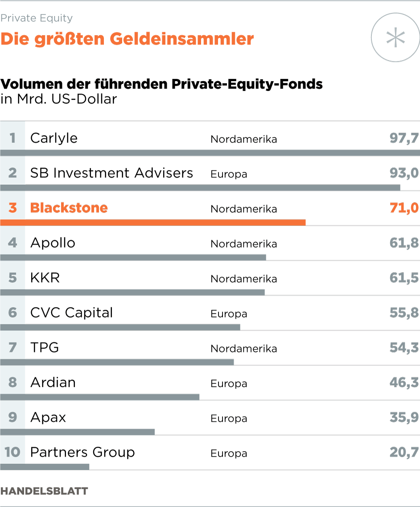
Task: Select the KKR row label
Action: click(45, 278)
